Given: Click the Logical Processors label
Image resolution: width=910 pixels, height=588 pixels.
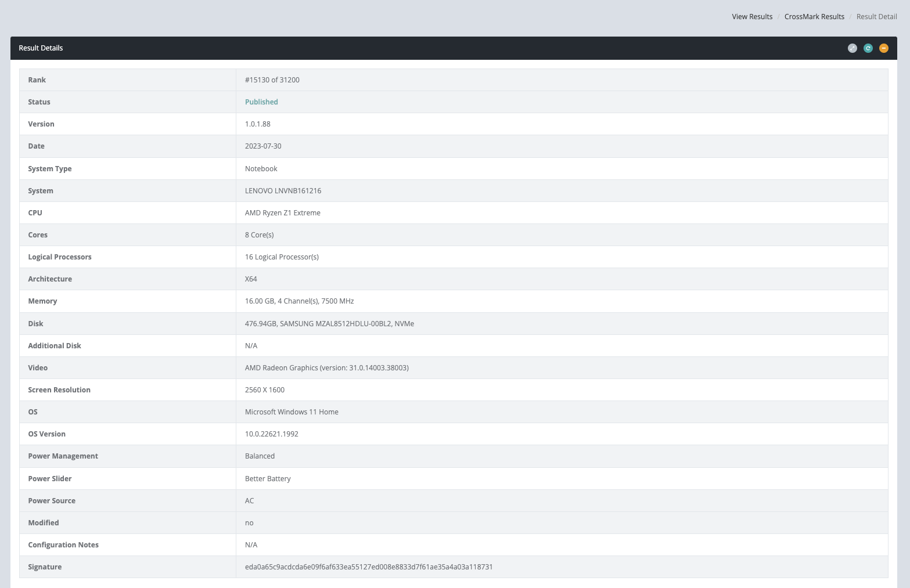Looking at the screenshot, I should tap(60, 257).
